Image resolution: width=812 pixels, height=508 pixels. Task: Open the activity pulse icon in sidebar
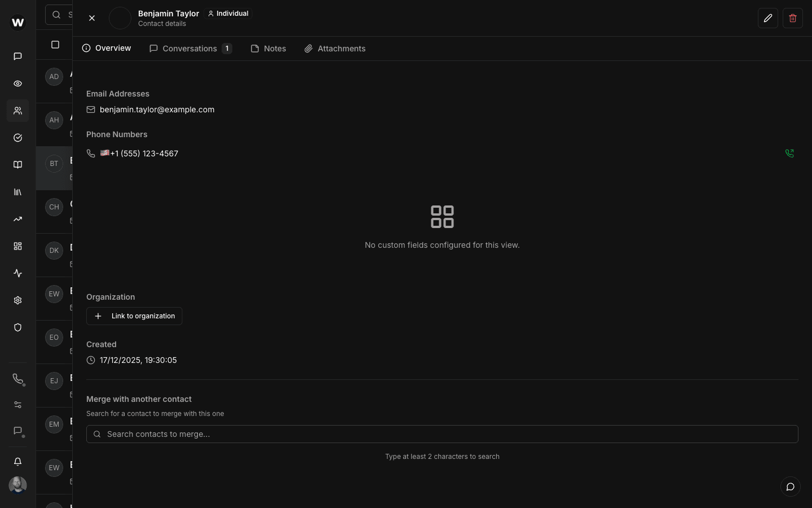(x=17, y=273)
